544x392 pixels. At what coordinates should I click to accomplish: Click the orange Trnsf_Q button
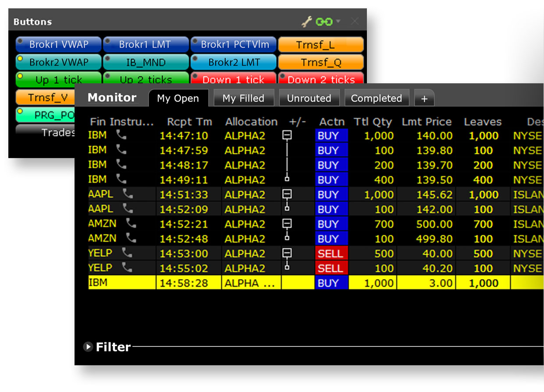(x=321, y=63)
